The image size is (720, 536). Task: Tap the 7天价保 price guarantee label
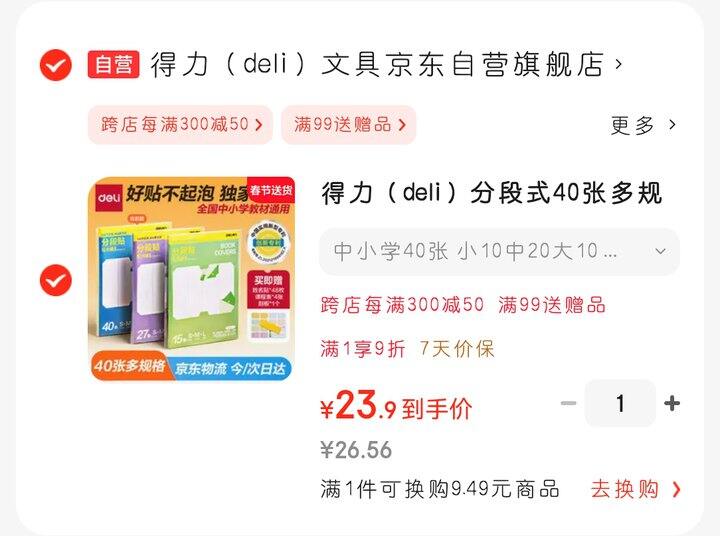click(456, 349)
